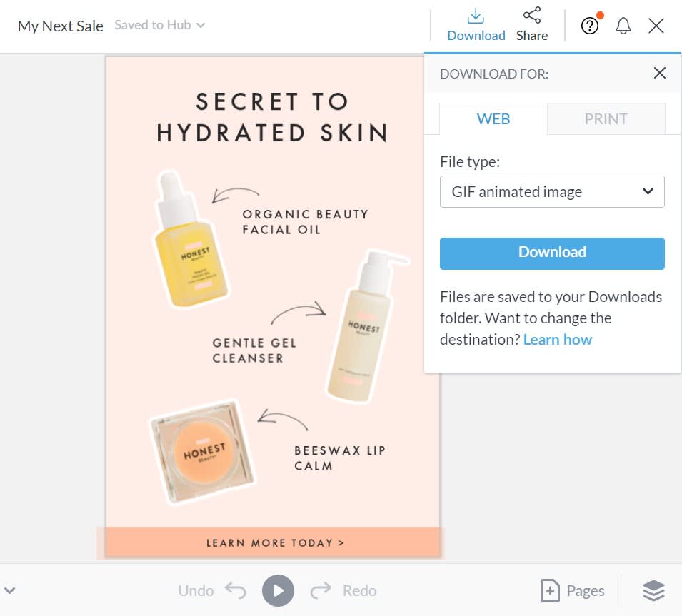The height and width of the screenshot is (616, 682).
Task: Expand the bottom-left chevron
Action: (x=10, y=590)
